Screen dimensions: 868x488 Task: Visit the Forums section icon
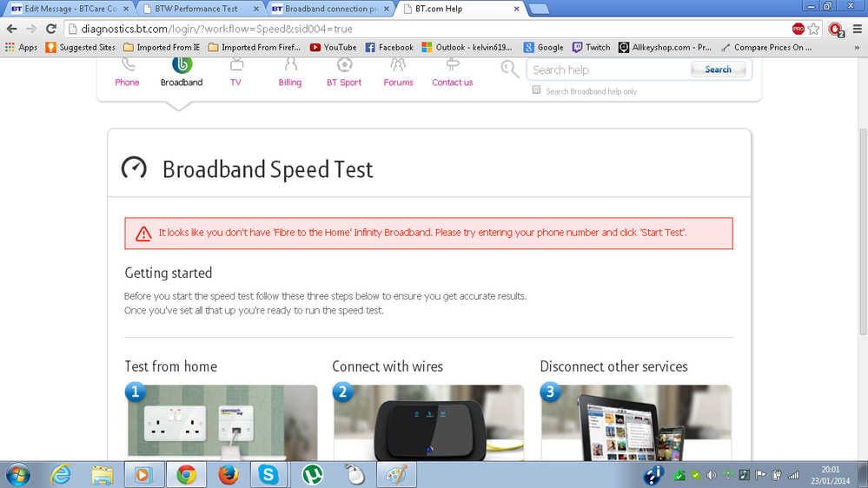pos(397,65)
